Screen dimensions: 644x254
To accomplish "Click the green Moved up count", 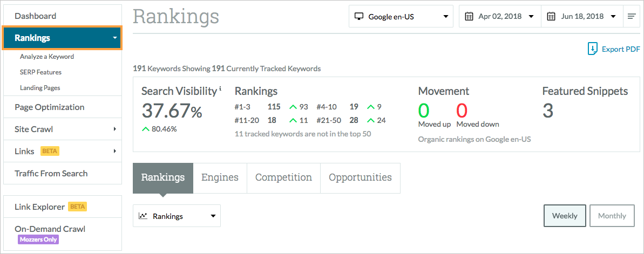I will point(424,111).
